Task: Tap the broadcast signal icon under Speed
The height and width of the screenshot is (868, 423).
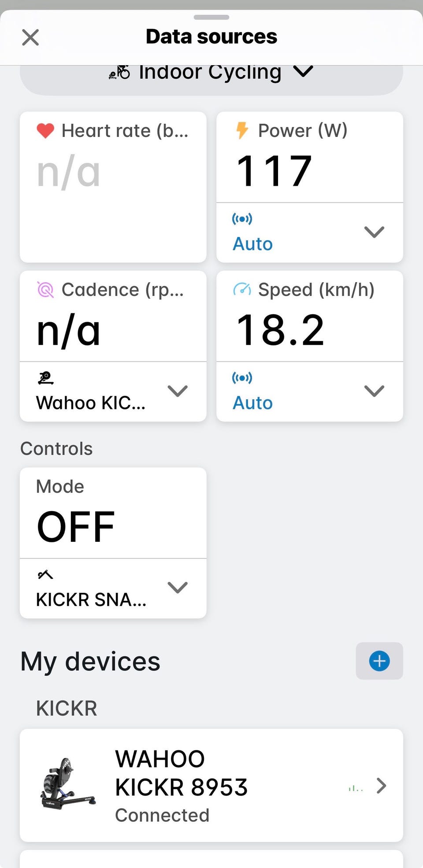Action: point(242,377)
